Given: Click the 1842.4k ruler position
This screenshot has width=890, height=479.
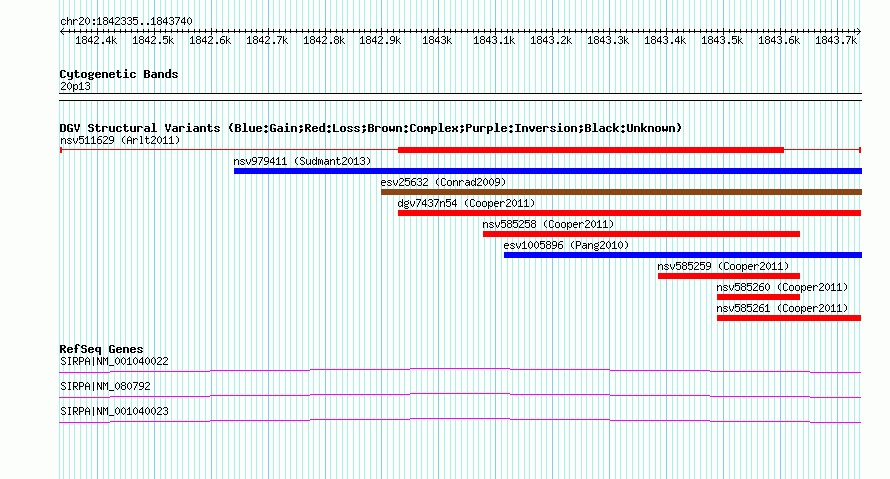Looking at the screenshot, I should (96, 40).
